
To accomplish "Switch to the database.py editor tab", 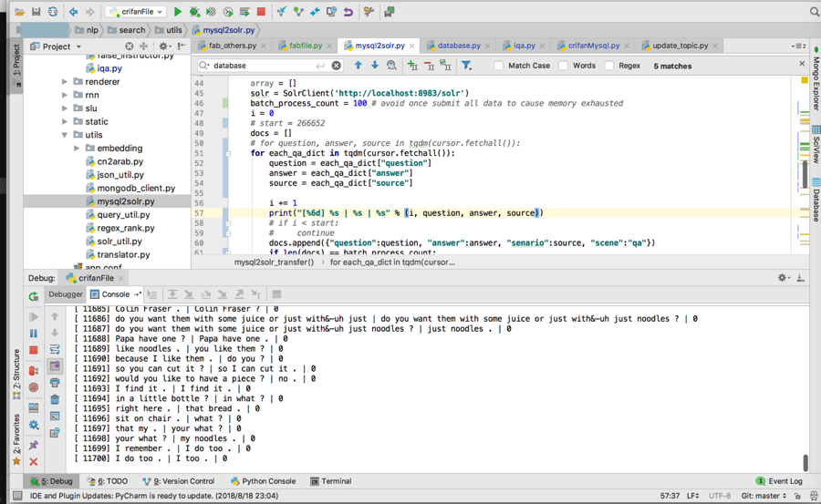I will tap(458, 46).
